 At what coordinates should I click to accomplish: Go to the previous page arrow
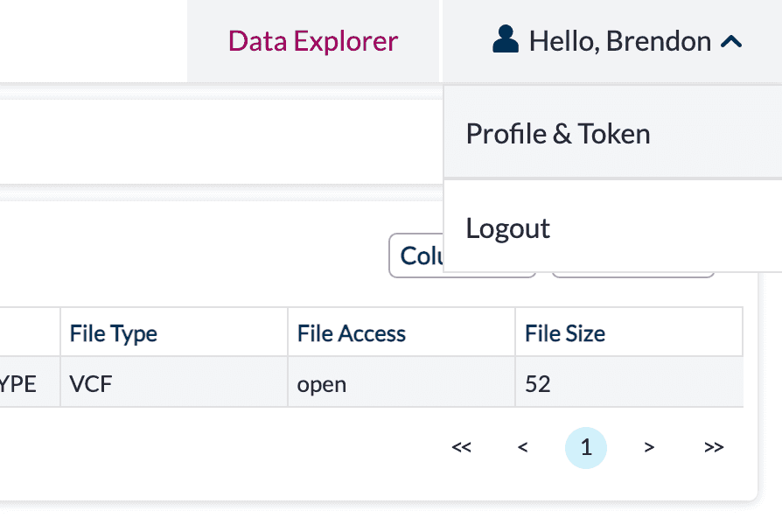[523, 447]
